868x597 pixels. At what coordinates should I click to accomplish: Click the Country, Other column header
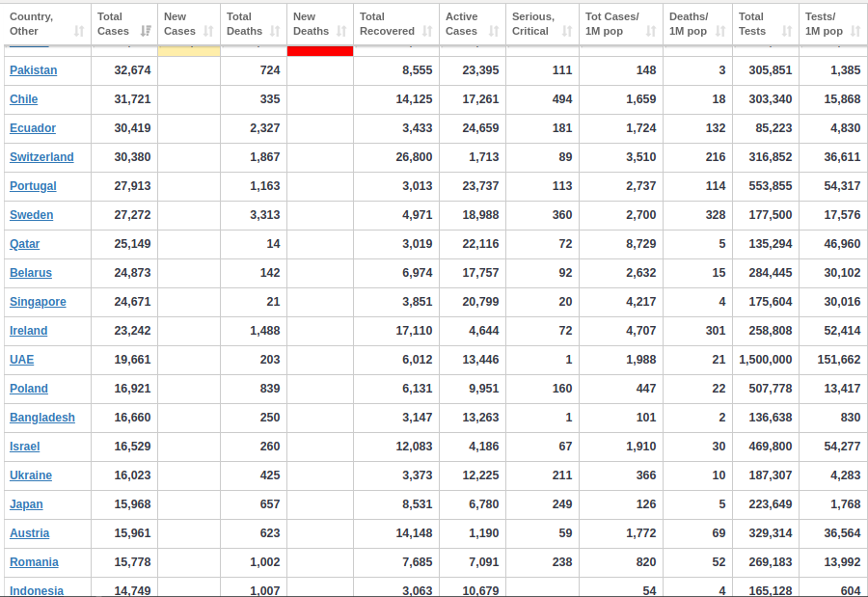click(x=47, y=24)
